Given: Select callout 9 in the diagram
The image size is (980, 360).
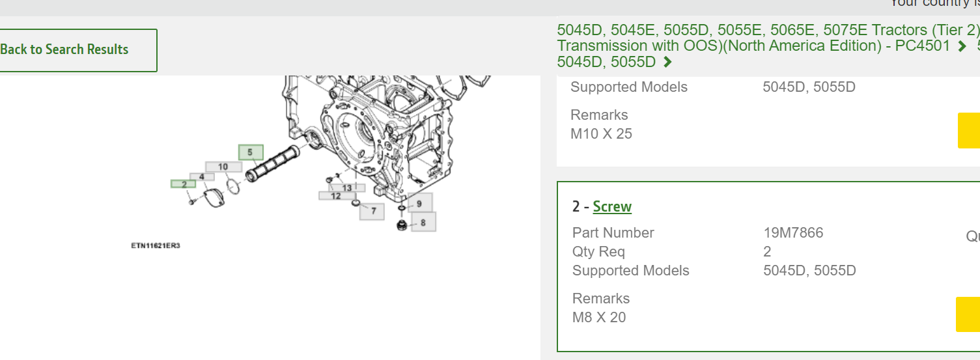Looking at the screenshot, I should [x=419, y=204].
